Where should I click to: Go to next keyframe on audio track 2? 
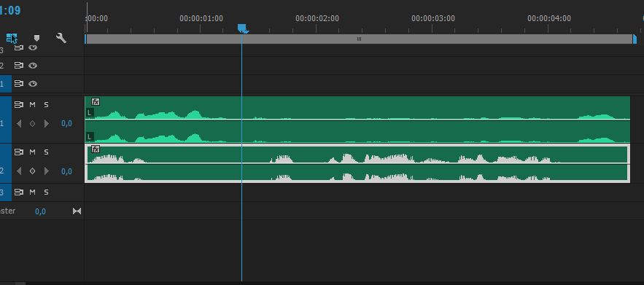pos(46,171)
